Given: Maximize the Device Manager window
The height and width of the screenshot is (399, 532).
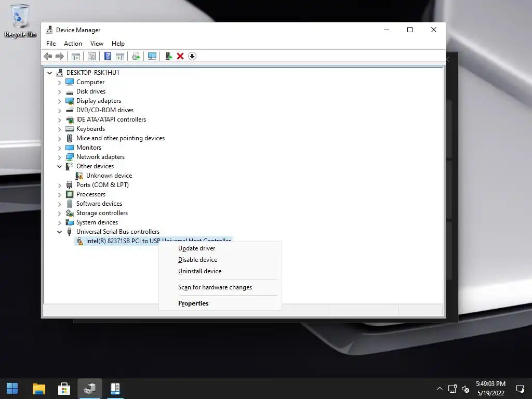Looking at the screenshot, I should (x=410, y=30).
